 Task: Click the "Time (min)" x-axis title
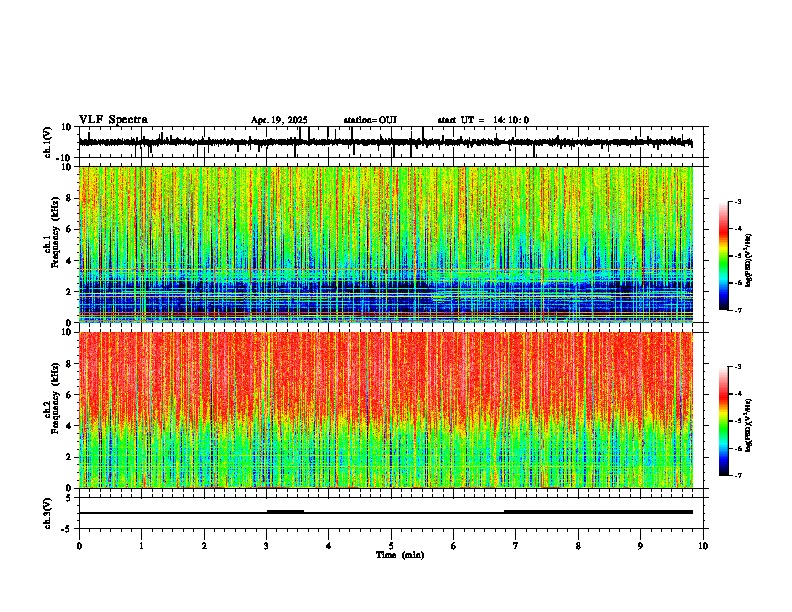(400, 555)
